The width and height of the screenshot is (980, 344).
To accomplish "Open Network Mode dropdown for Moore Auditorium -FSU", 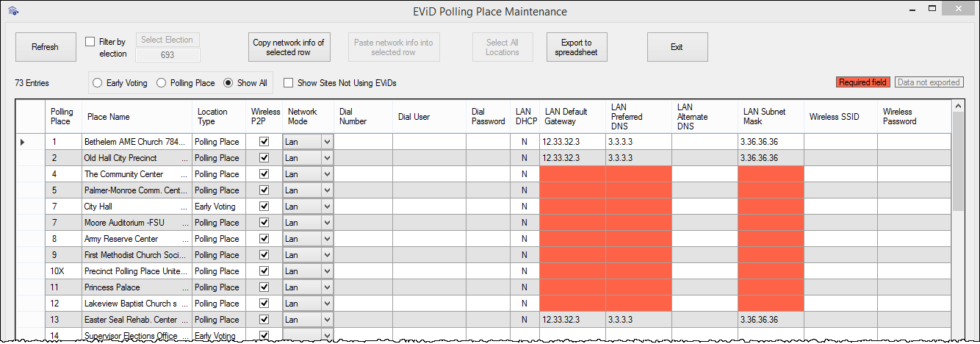I will pos(327,223).
